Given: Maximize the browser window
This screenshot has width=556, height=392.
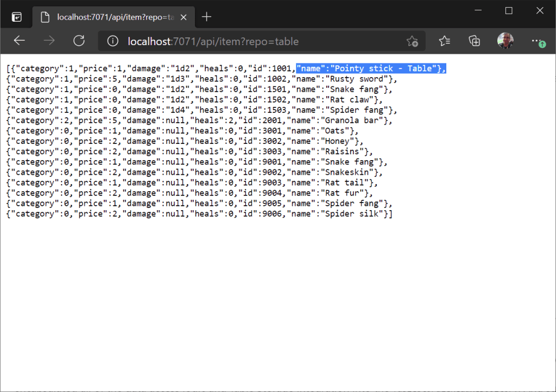Looking at the screenshot, I should pos(509,11).
